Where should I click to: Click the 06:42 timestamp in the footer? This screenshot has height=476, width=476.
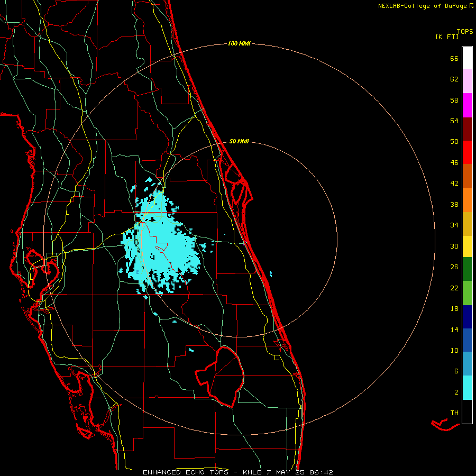tap(321, 472)
